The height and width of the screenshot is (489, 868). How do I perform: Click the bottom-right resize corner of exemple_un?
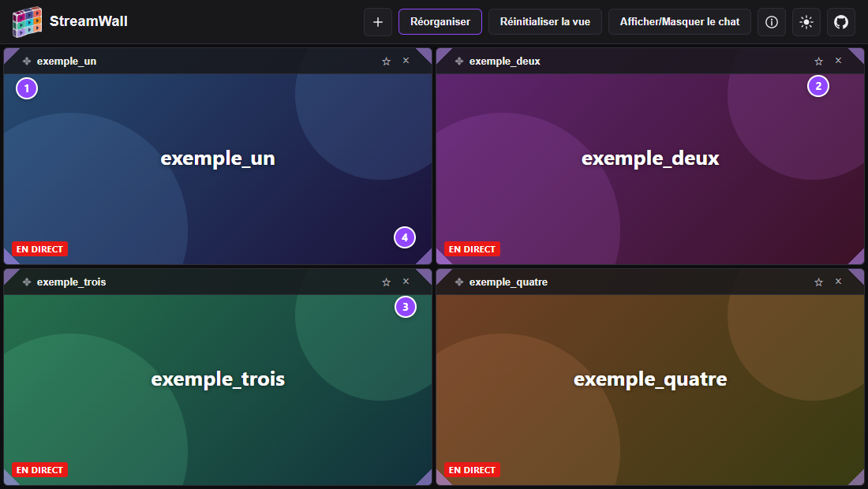pos(426,259)
